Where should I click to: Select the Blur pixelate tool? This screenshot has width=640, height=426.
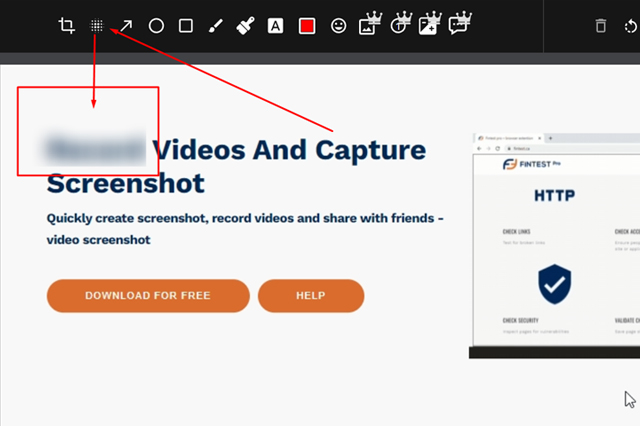(97, 26)
